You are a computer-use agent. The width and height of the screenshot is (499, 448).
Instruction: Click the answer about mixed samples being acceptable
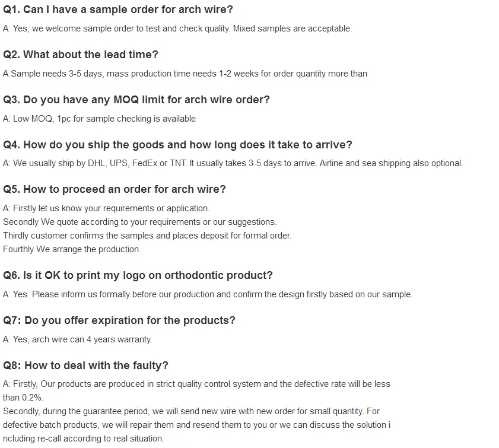click(x=177, y=28)
